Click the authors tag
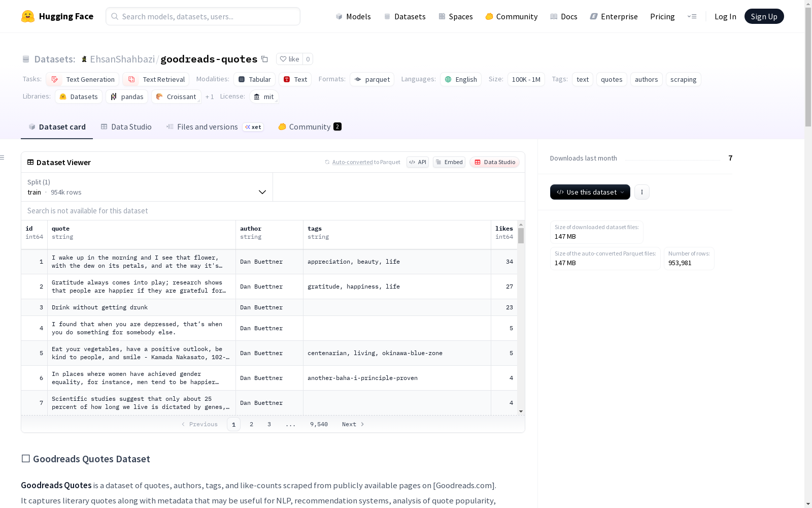 click(x=647, y=79)
